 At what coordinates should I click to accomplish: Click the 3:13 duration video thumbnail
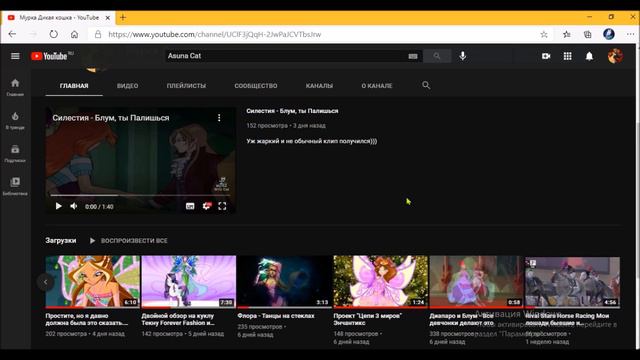(x=284, y=282)
